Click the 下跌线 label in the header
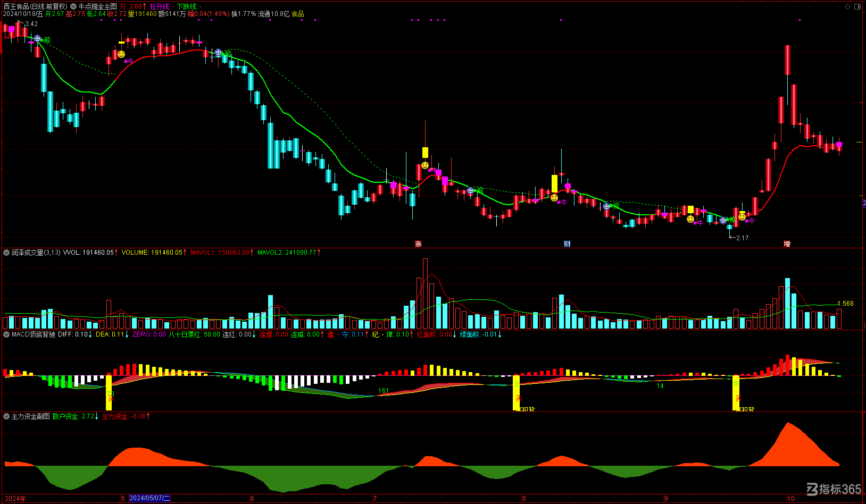This screenshot has width=866, height=504. click(186, 6)
